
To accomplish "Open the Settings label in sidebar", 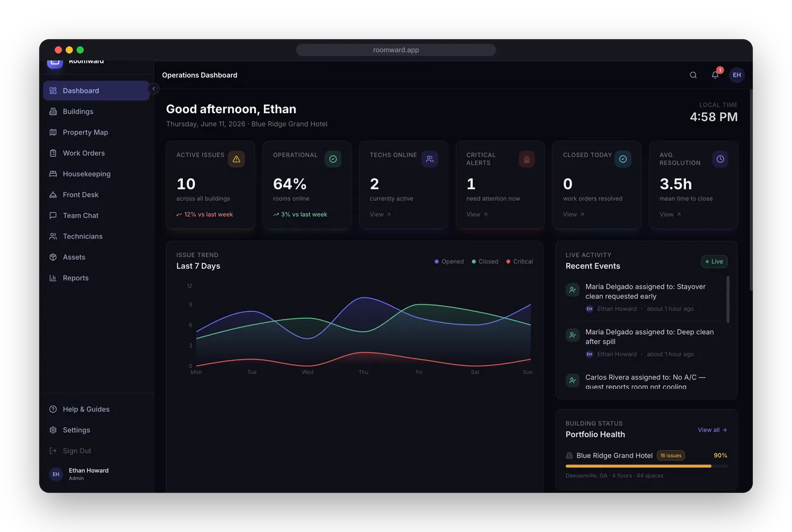I will coord(76,430).
